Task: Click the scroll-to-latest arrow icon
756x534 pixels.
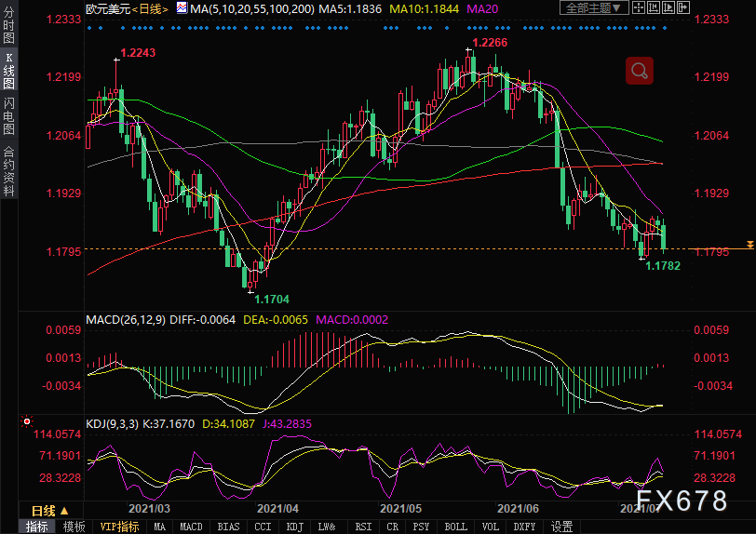Action: click(683, 7)
